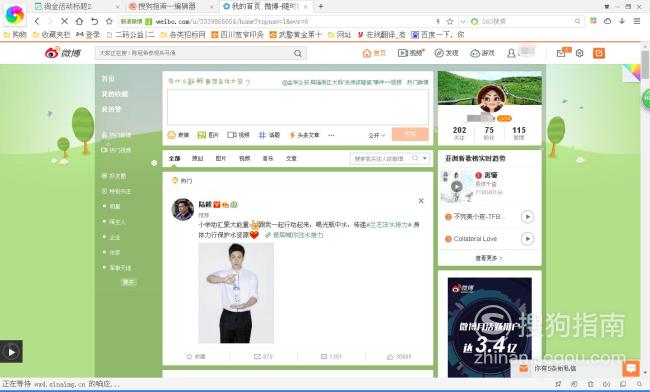Show more compose options (three dots)

pos(331,135)
